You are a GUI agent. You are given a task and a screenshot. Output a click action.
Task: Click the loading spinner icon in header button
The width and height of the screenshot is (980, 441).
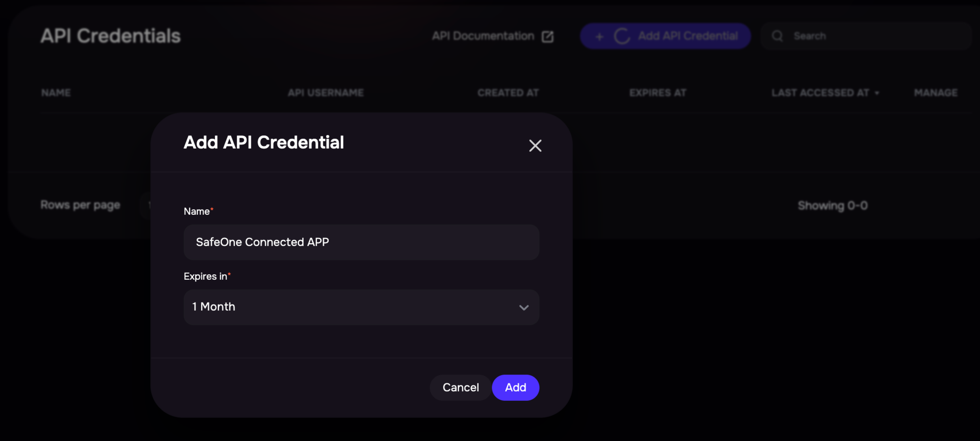tap(622, 36)
